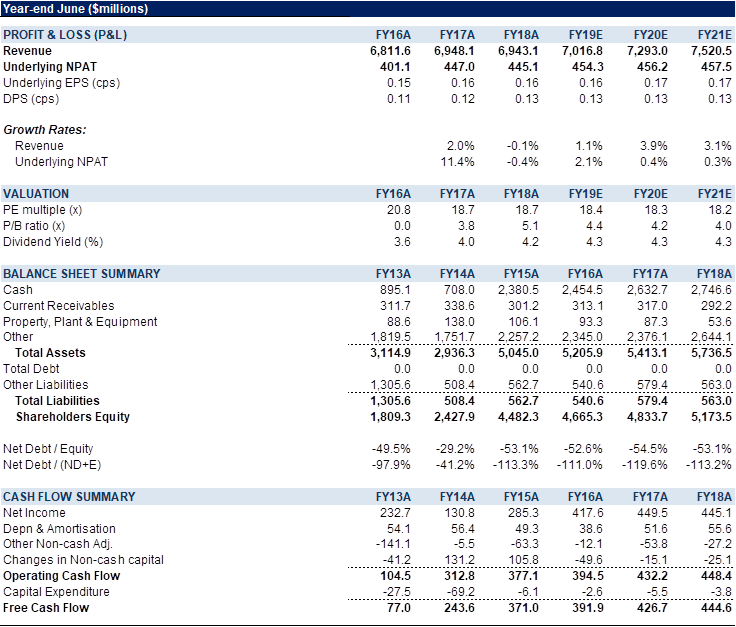The image size is (736, 627).
Task: Select Net Debt / Equity value -29.2%
Action: [455, 449]
